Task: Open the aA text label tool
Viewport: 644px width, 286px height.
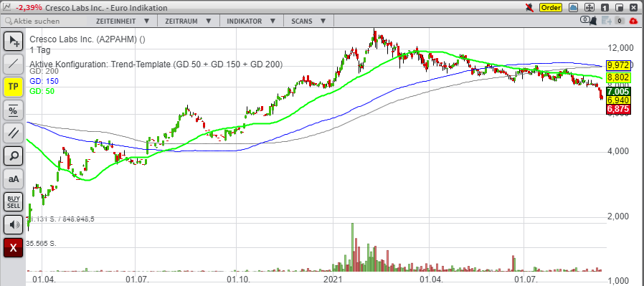Action: (13, 179)
